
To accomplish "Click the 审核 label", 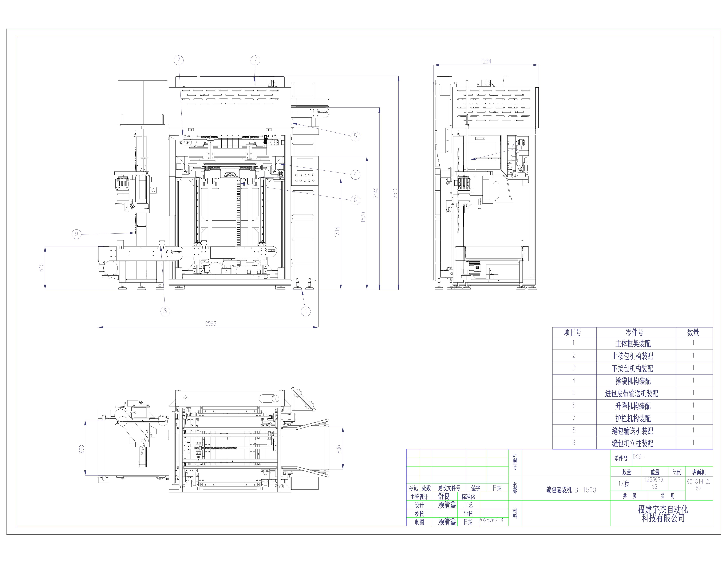I will click(x=468, y=514).
